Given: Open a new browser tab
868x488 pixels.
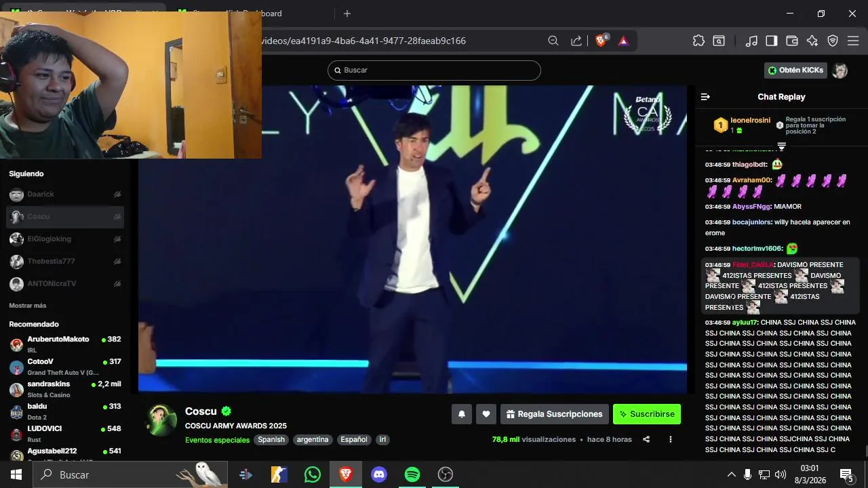Looking at the screenshot, I should 347,14.
